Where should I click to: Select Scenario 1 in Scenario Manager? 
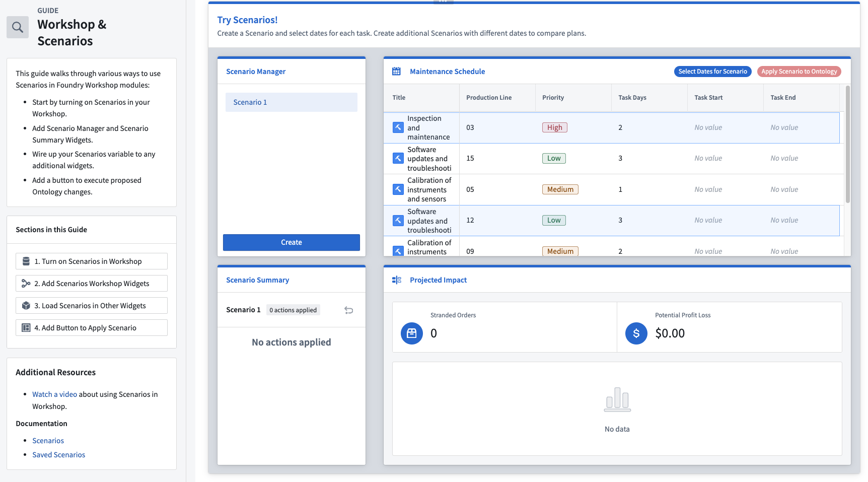[291, 102]
